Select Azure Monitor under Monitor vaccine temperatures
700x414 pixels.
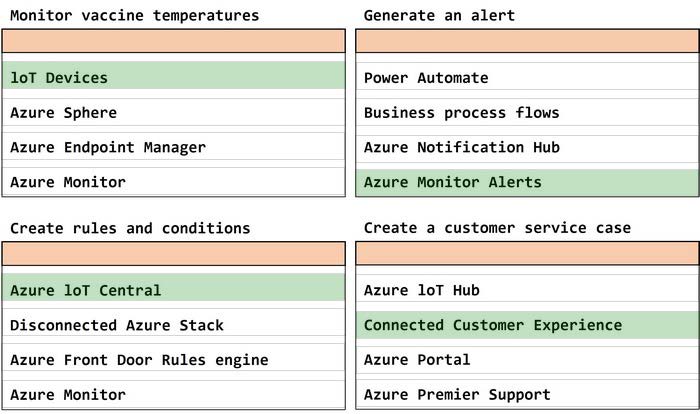pos(173,182)
